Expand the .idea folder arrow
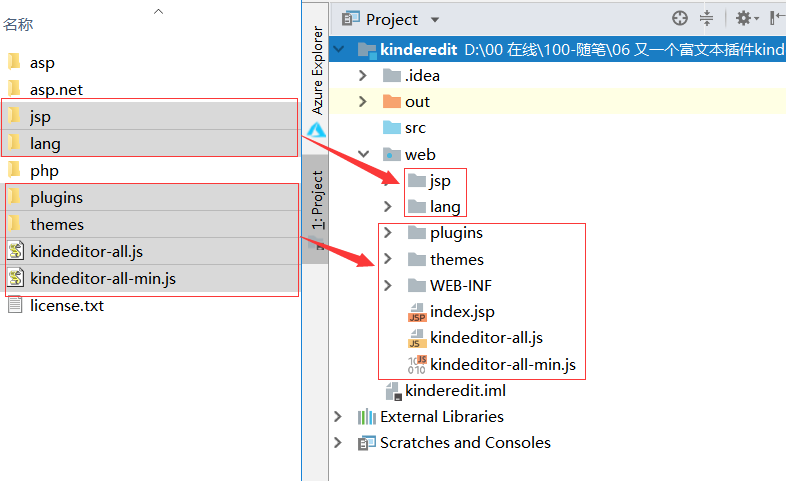 tap(362, 76)
